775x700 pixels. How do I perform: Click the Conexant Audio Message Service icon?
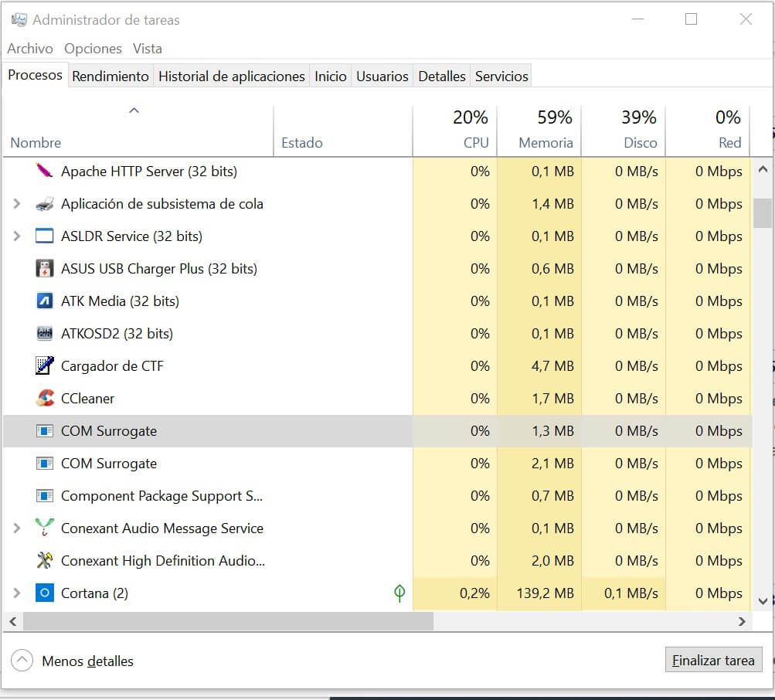(x=45, y=528)
